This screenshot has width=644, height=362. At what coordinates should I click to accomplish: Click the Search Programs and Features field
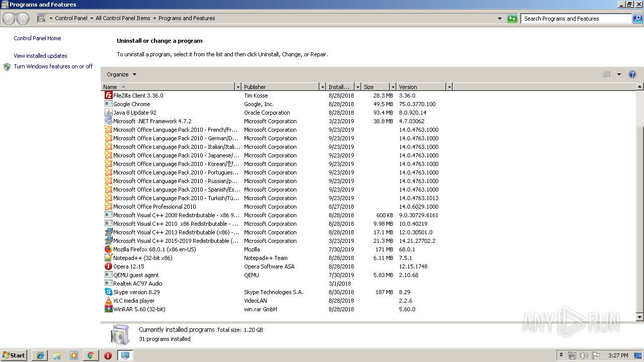click(577, 19)
